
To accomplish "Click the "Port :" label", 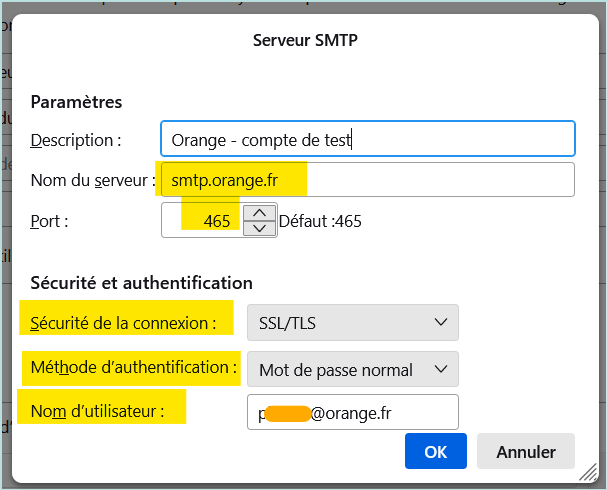I will pyautogui.click(x=50, y=221).
